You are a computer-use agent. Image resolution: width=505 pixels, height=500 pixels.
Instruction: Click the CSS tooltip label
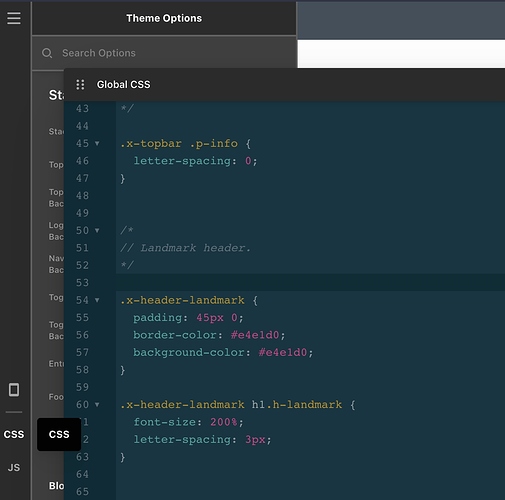point(59,434)
